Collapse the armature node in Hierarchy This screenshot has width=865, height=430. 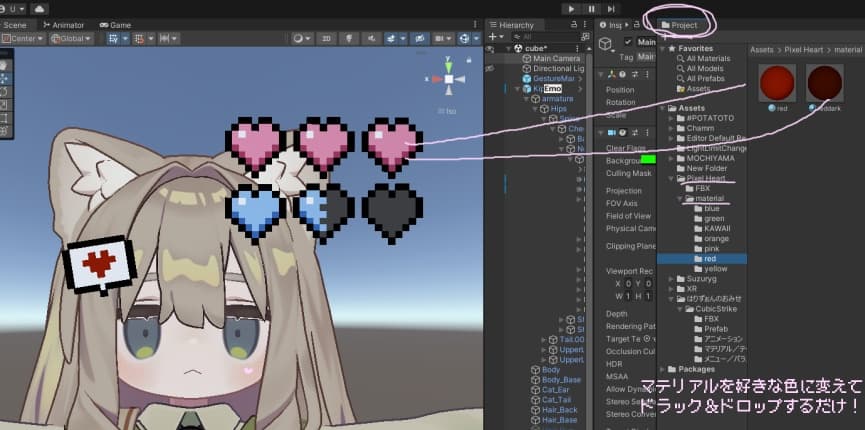(527, 99)
